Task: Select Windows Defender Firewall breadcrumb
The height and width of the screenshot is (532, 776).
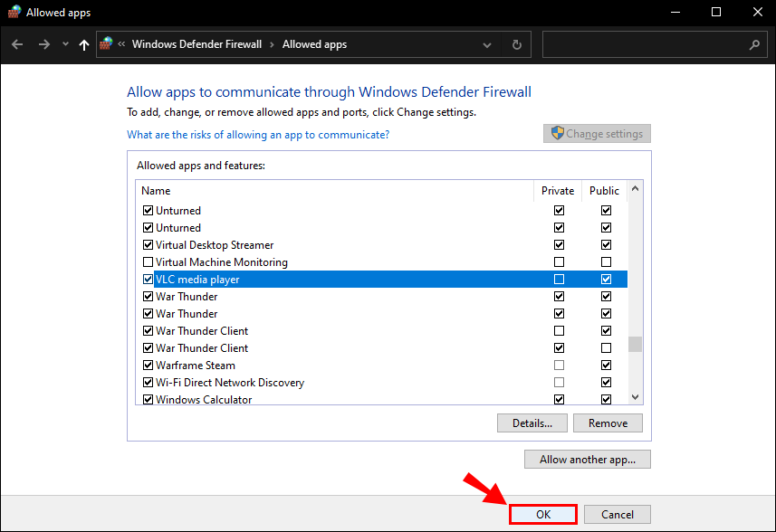Action: 196,44
